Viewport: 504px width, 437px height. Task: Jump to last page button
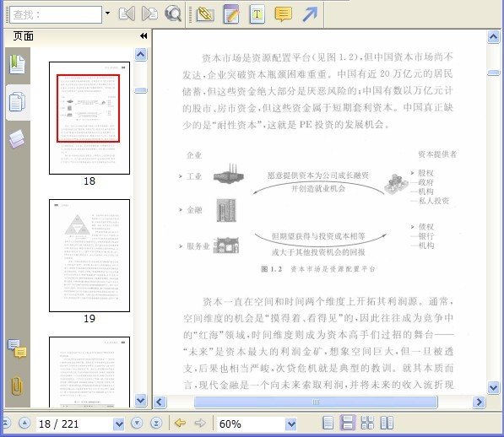tap(156, 424)
